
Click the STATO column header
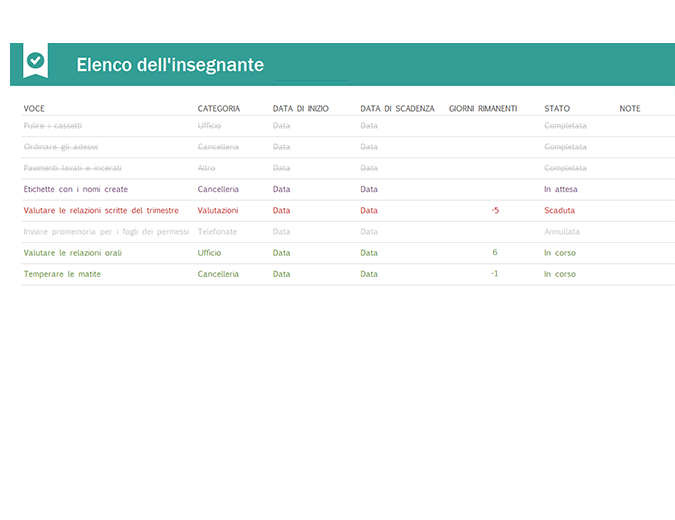(x=557, y=108)
